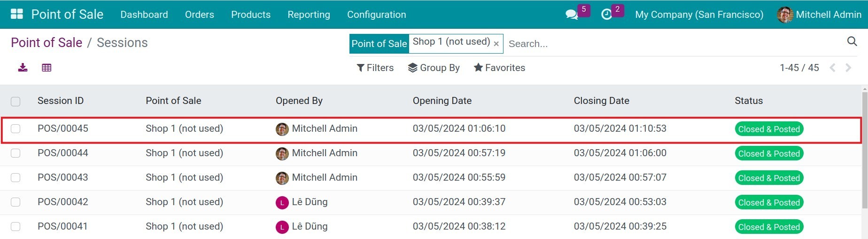The height and width of the screenshot is (239, 868).
Task: Select checkbox for session POS/00045
Action: [x=15, y=129]
